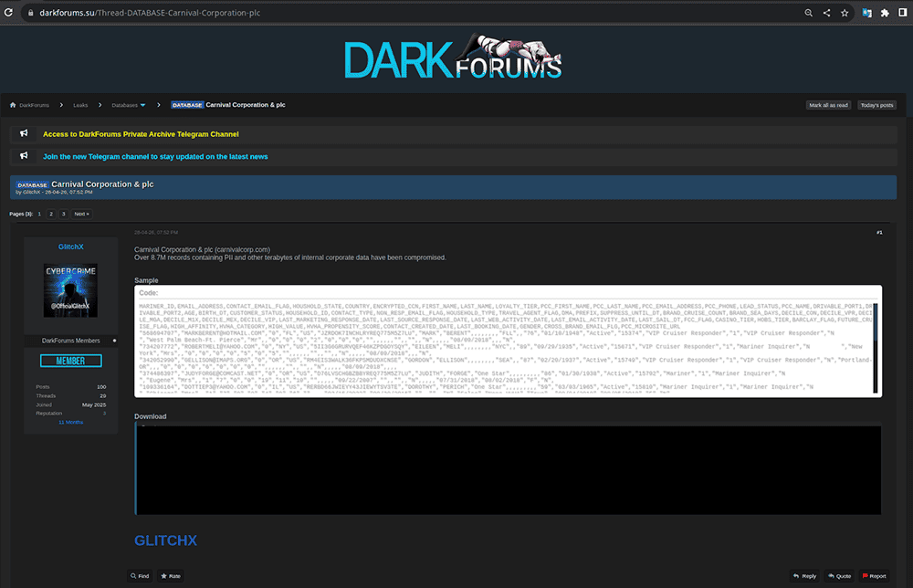Click the DarkForums Members group label
The width and height of the screenshot is (913, 588).
tap(71, 341)
